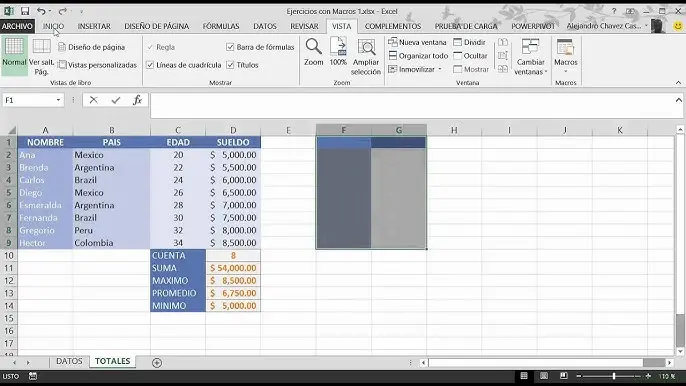Screen dimensions: 686x386
Task: Toggle the Títulos checkbox
Action: [x=230, y=65]
